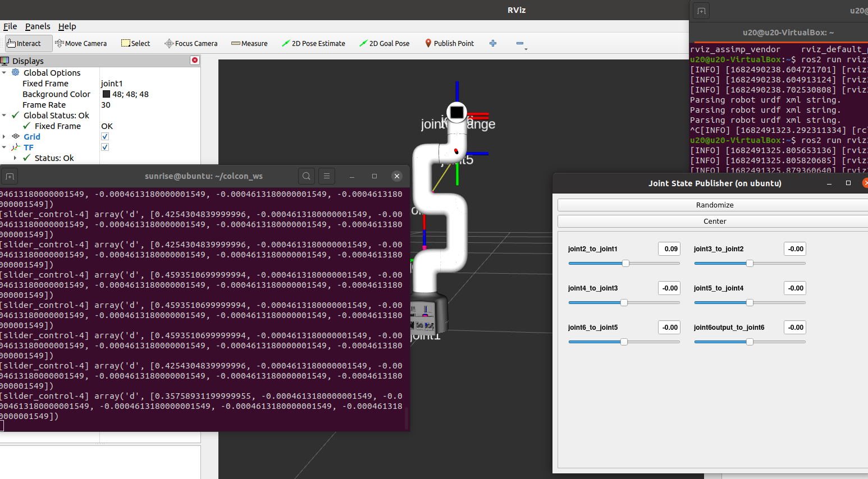Activate the 2D Goal Pose tool
The height and width of the screenshot is (479, 868).
tap(385, 43)
